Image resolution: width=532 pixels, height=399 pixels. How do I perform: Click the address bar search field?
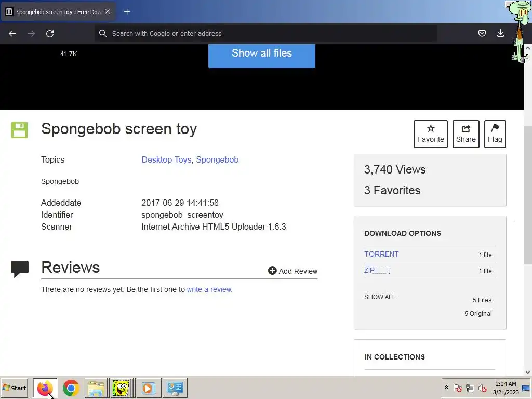point(265,33)
